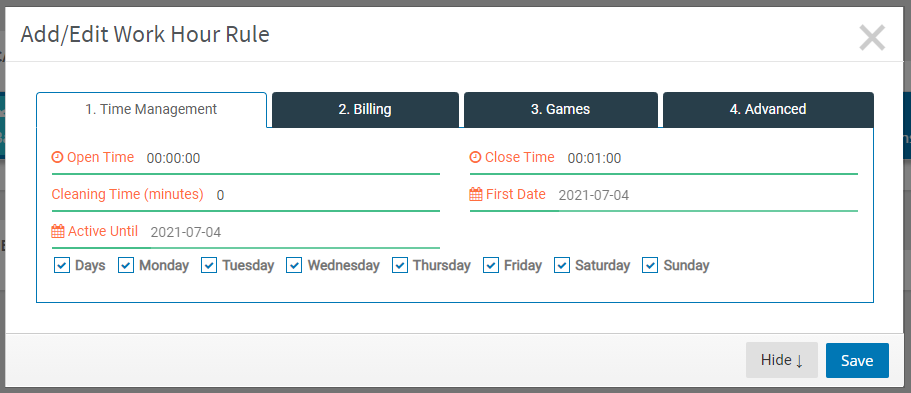911x393 pixels.
Task: Click the Hide ↓ button
Action: point(781,360)
